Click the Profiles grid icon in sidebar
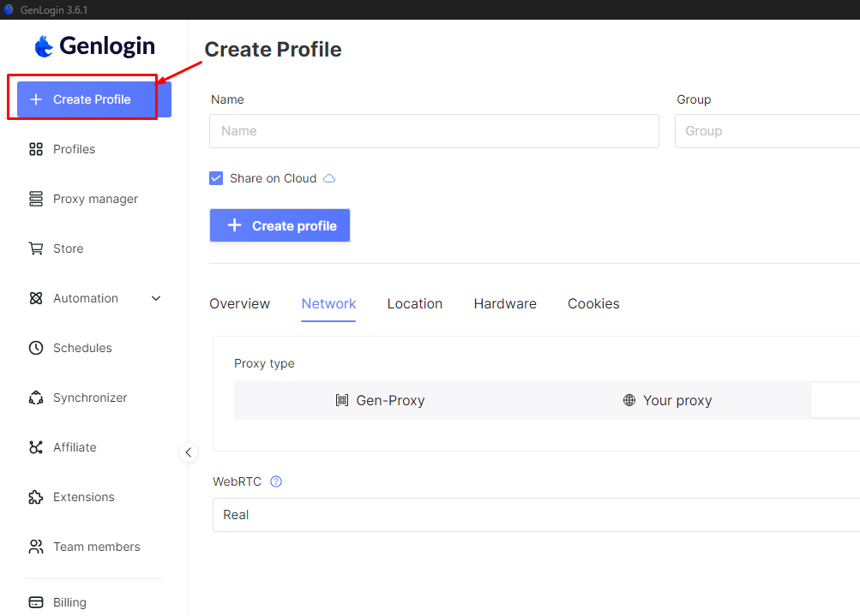This screenshot has height=616, width=860. tap(36, 149)
